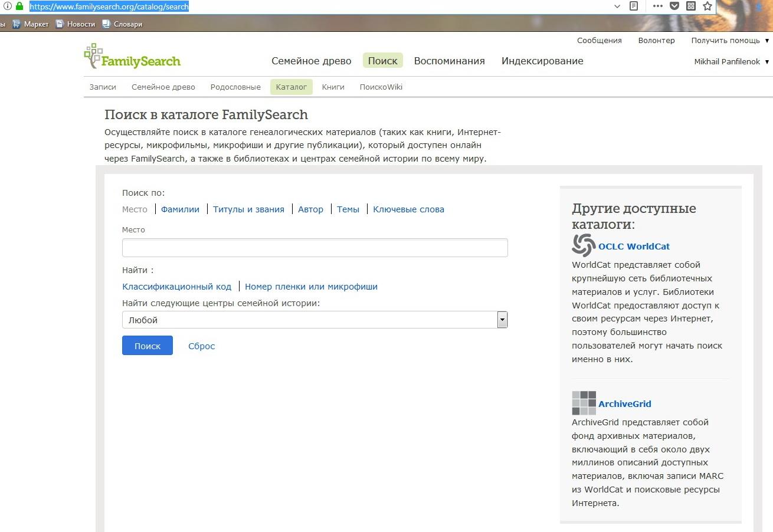This screenshot has height=532, width=773.
Task: Click the site information icon in address bar
Action: click(8, 6)
